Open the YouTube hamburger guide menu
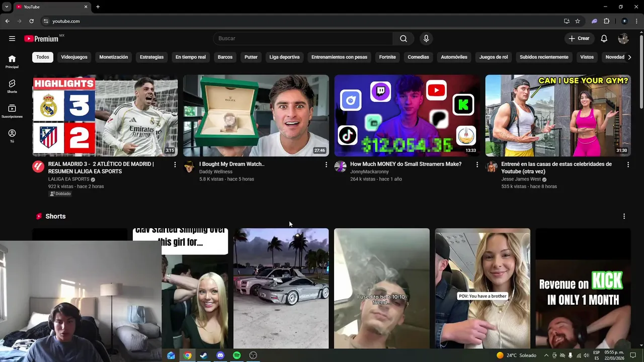Screen dimensions: 644x362 pos(12,38)
